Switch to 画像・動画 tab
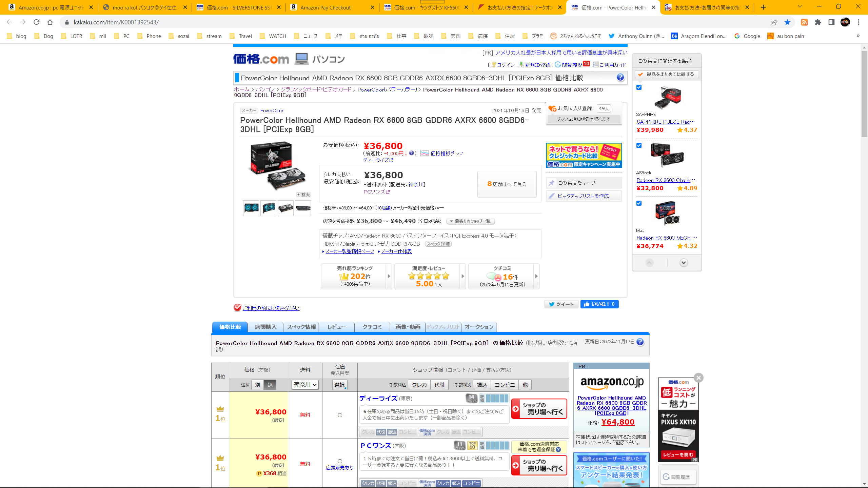The image size is (868, 488). [x=408, y=327]
